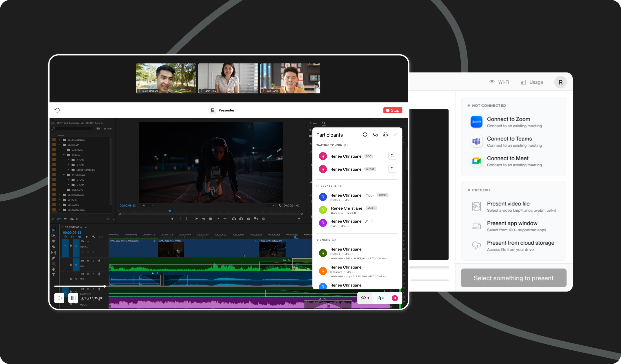Click Kadin Dias video thumbnail

coord(228,78)
